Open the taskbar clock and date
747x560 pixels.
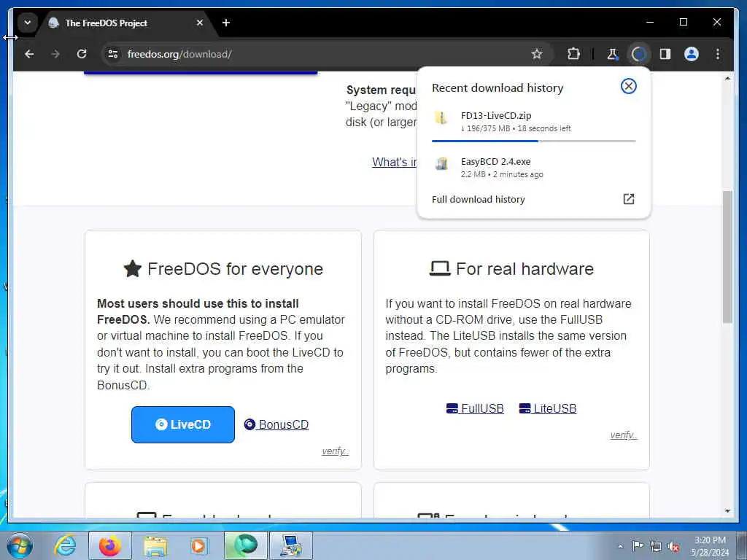pyautogui.click(x=710, y=546)
